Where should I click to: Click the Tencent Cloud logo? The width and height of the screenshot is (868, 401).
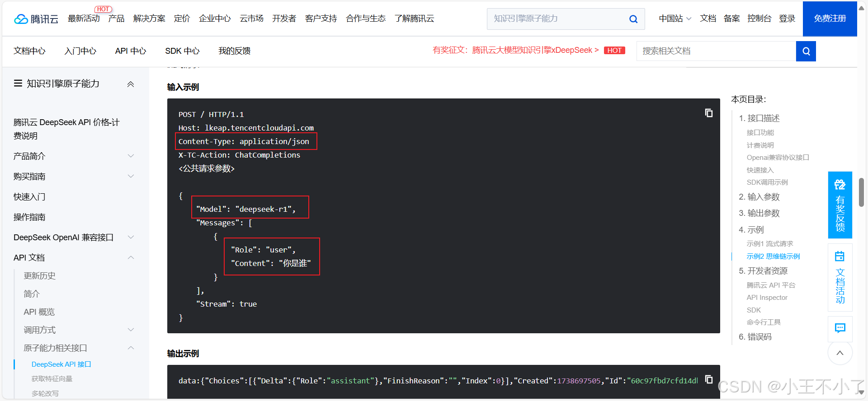tap(36, 19)
